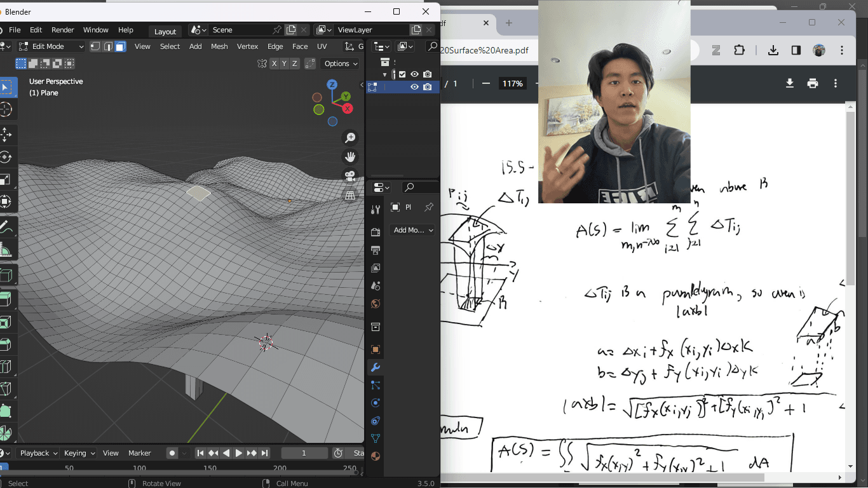Screen dimensions: 868x488
Task: Open the Mesh menu in viewport header
Action: tap(219, 46)
